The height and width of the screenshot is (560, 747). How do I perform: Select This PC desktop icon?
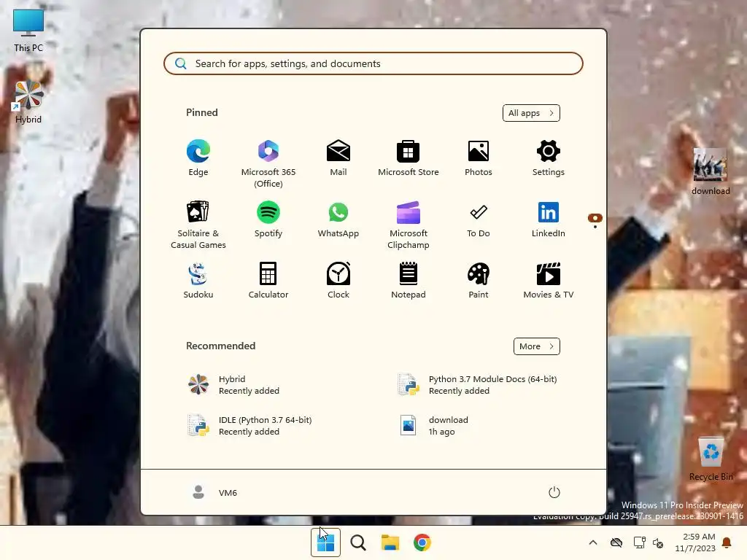[28, 31]
